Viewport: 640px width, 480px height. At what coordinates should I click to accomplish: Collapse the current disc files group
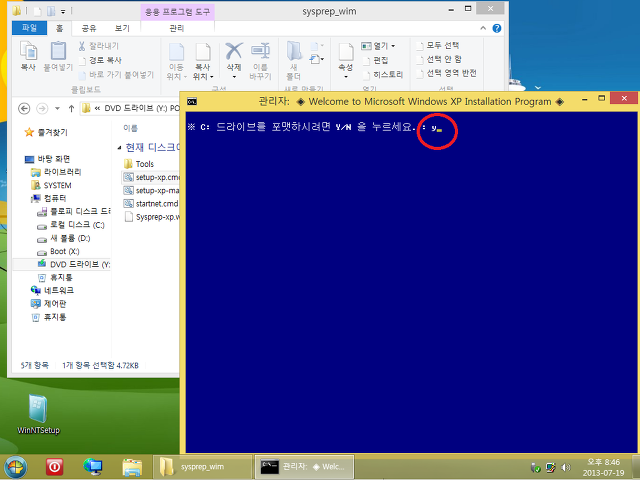coord(119,147)
